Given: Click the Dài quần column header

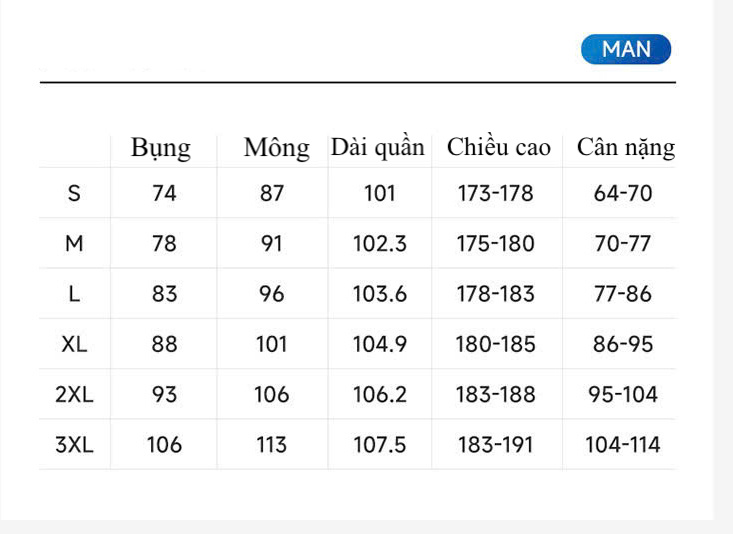Looking at the screenshot, I should click(378, 148).
